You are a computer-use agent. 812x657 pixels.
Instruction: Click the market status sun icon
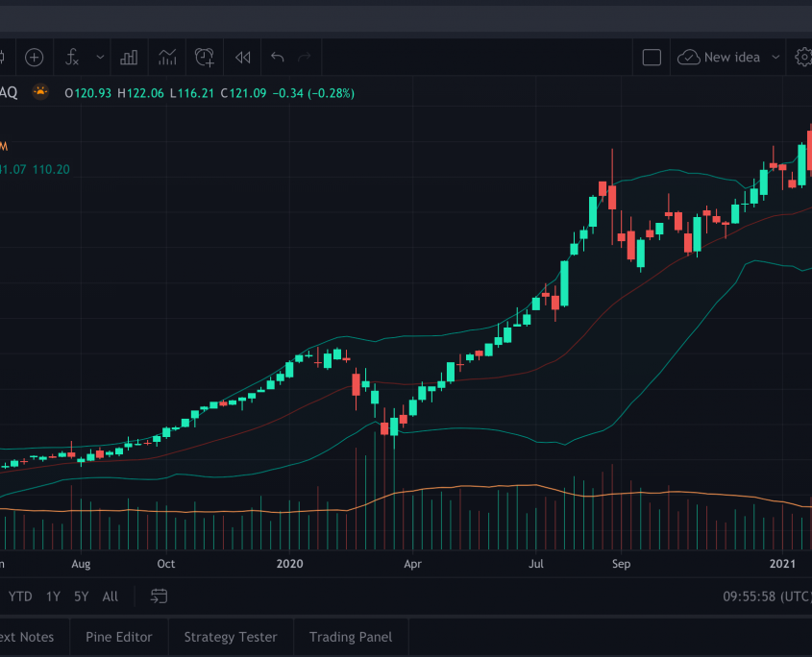pos(39,93)
